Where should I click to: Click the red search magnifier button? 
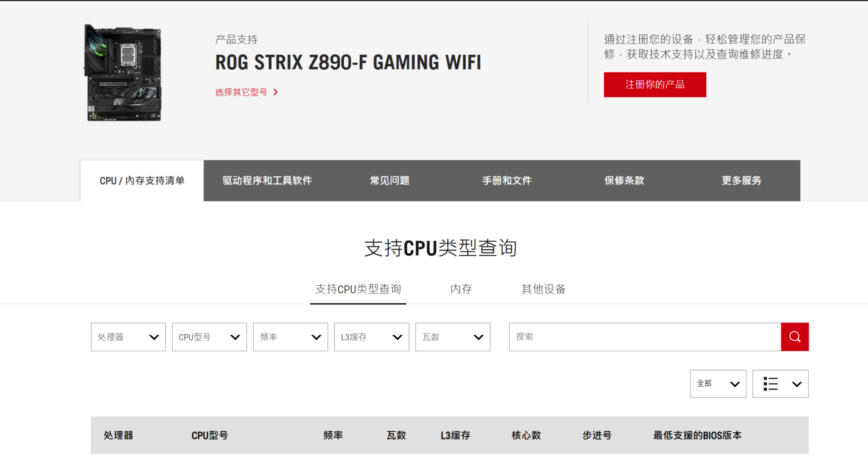tap(794, 337)
